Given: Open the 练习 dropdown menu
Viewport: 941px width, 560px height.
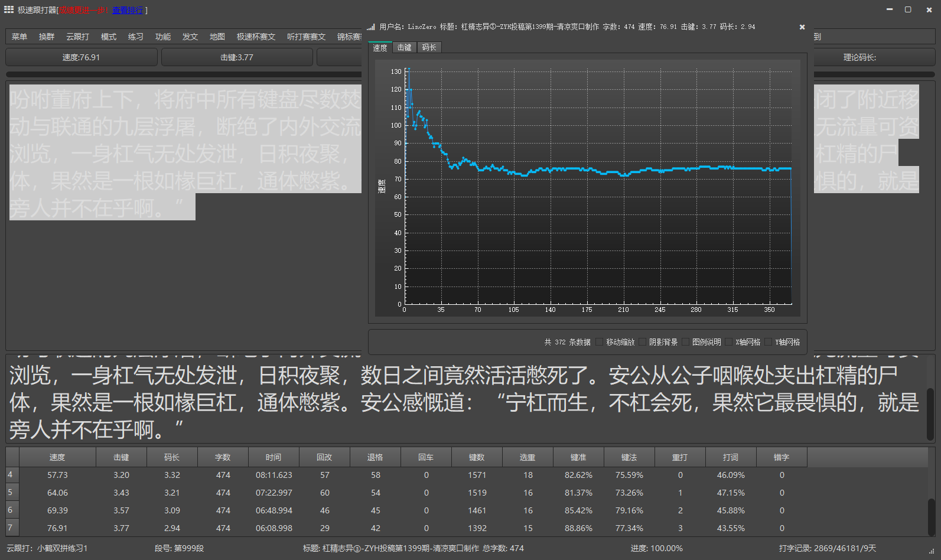Looking at the screenshot, I should point(136,37).
